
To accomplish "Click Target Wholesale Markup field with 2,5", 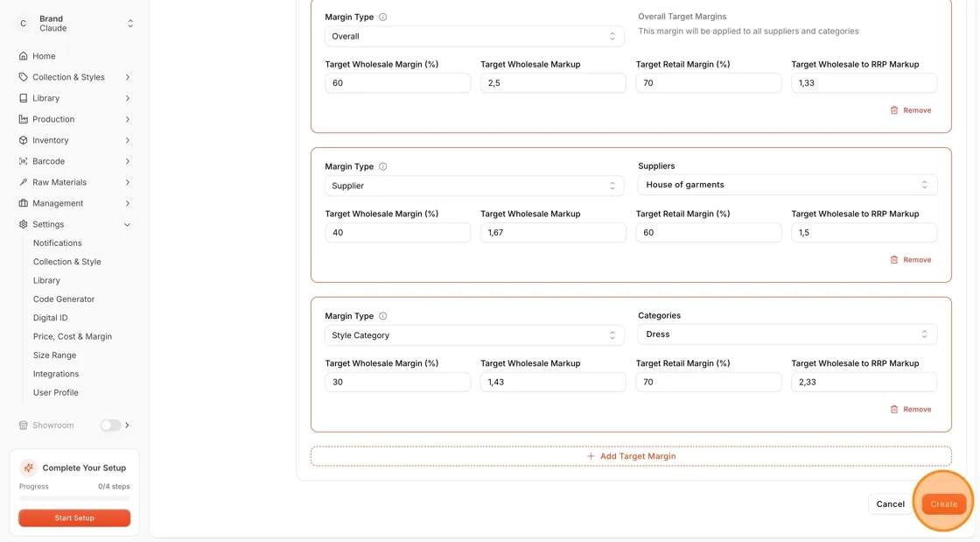I will pos(553,82).
